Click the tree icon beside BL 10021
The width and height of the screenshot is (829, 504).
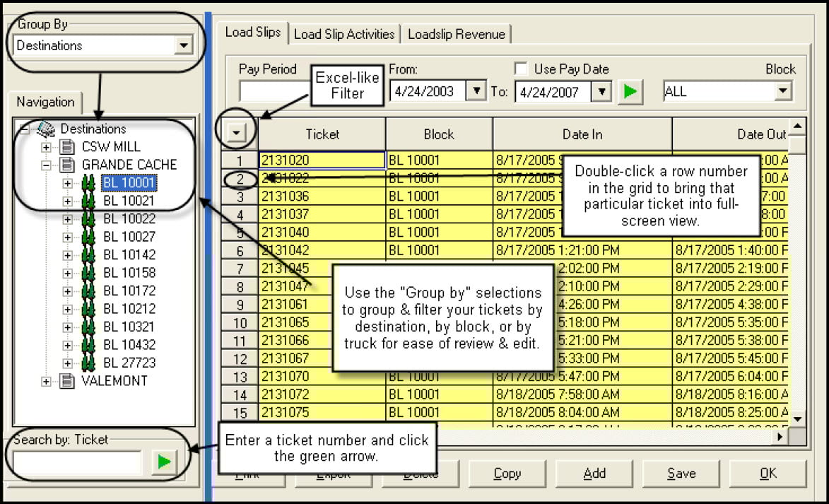88,201
